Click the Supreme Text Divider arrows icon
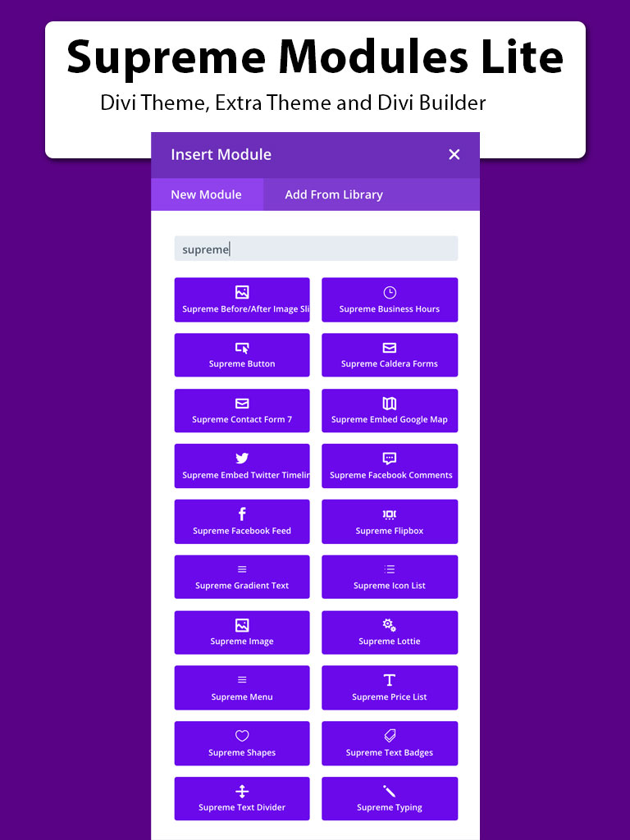 pos(242,791)
